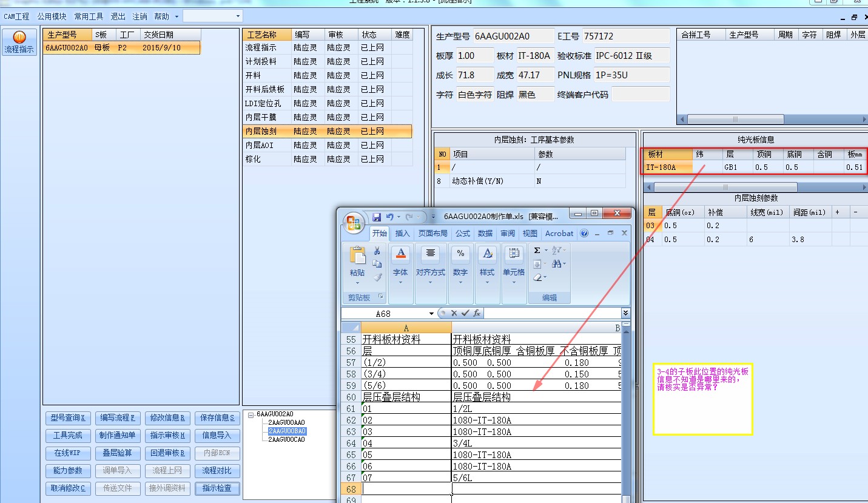Open the 字体 font group icon

pyautogui.click(x=400, y=253)
